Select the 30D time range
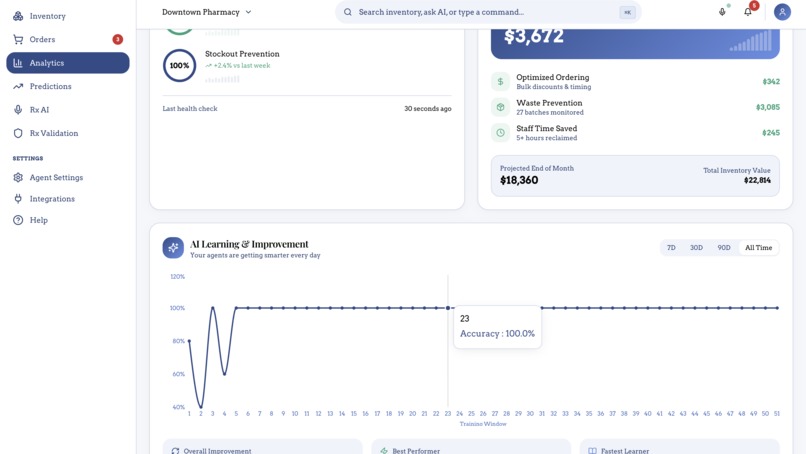Image resolution: width=806 pixels, height=454 pixels. (x=697, y=248)
